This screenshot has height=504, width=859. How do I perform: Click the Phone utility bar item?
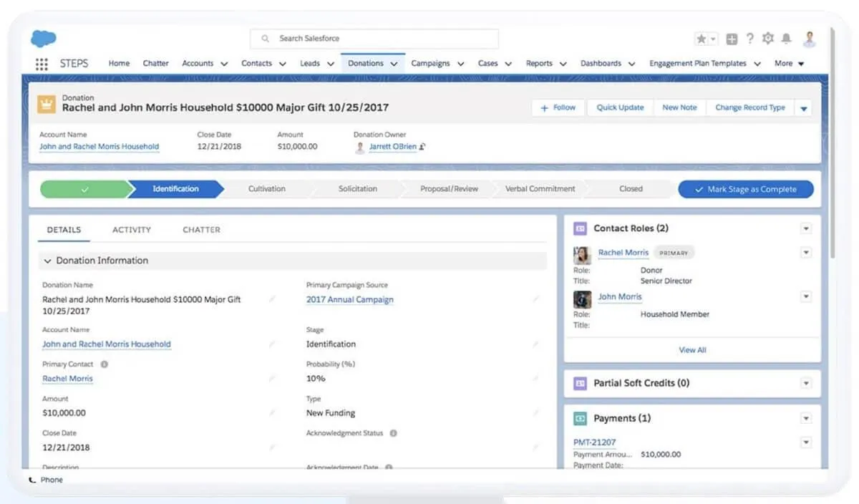pos(46,480)
